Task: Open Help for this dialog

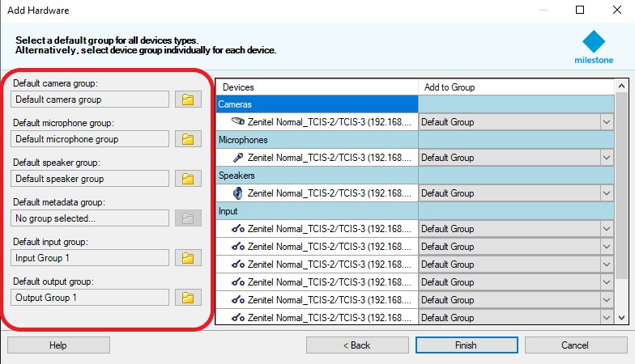Action: coord(58,345)
